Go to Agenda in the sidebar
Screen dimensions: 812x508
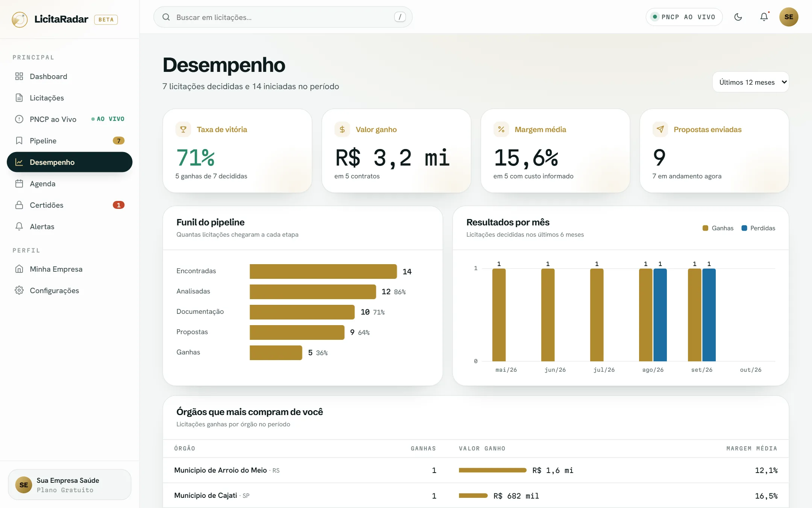tap(70, 184)
